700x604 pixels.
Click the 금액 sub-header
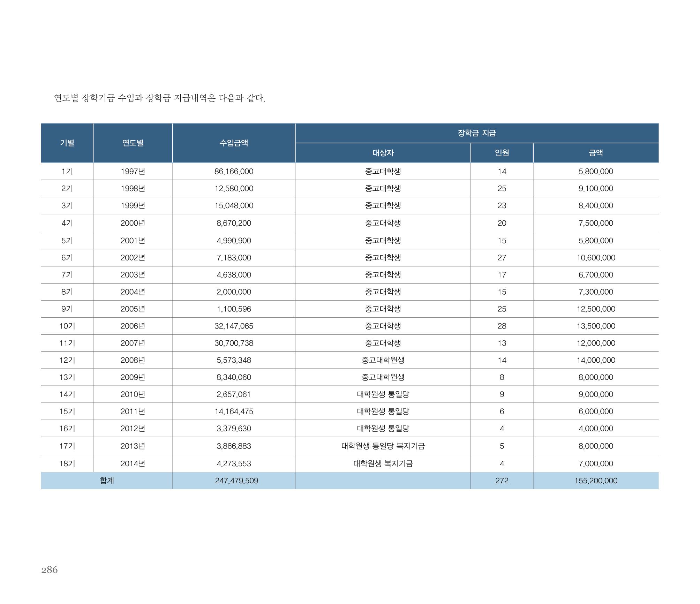pyautogui.click(x=596, y=153)
